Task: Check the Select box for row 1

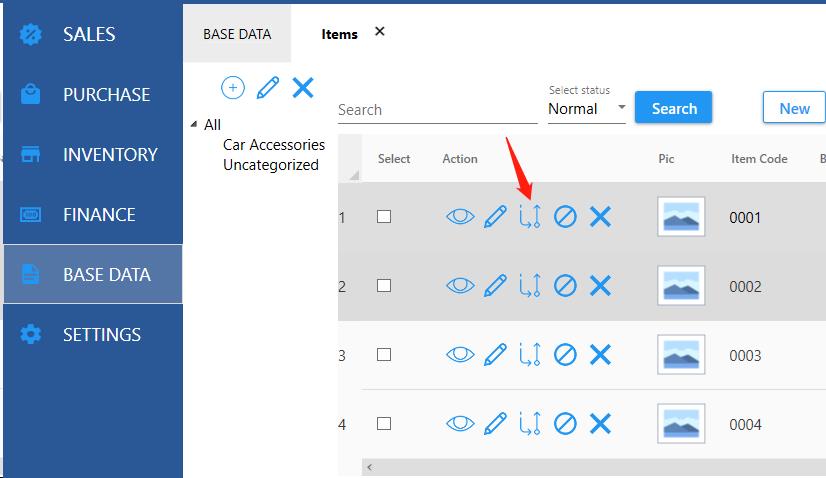Action: pyautogui.click(x=384, y=217)
